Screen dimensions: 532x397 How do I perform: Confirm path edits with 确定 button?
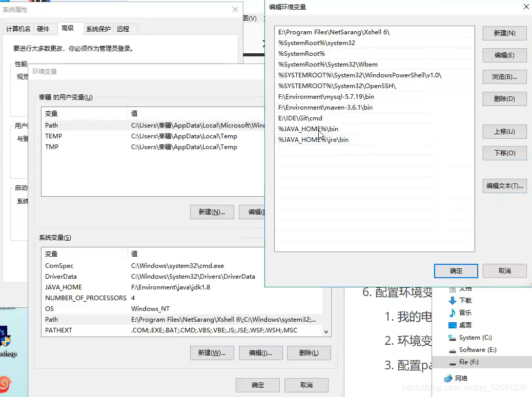(456, 271)
